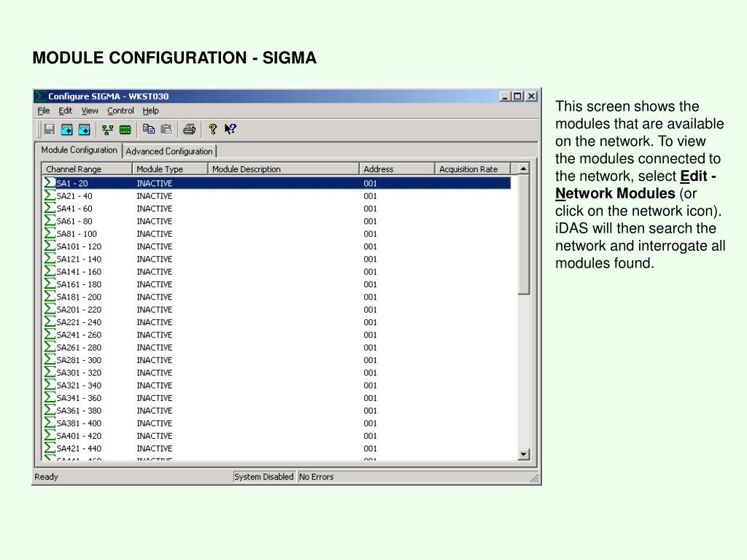Select the SA161 - 180 row
Screen dimensions: 747x560
tap(276, 284)
